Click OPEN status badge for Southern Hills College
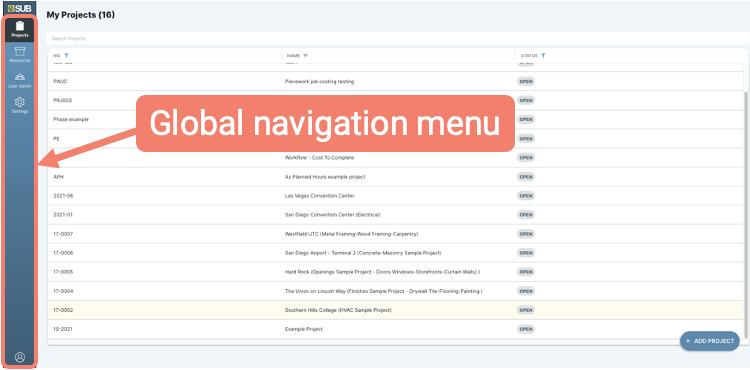The width and height of the screenshot is (750, 370). tap(526, 310)
